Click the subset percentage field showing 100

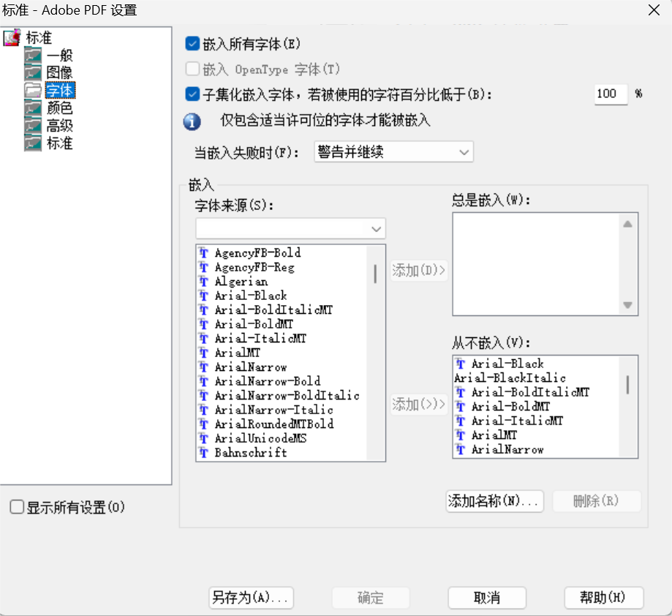611,94
